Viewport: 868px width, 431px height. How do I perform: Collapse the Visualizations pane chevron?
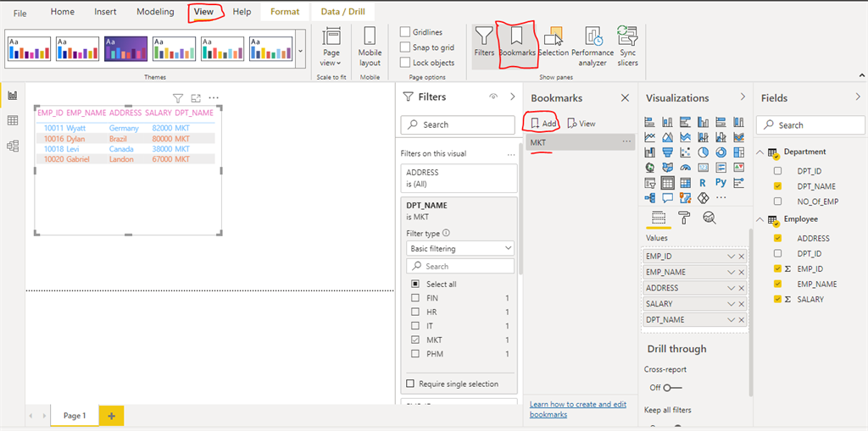(x=743, y=97)
